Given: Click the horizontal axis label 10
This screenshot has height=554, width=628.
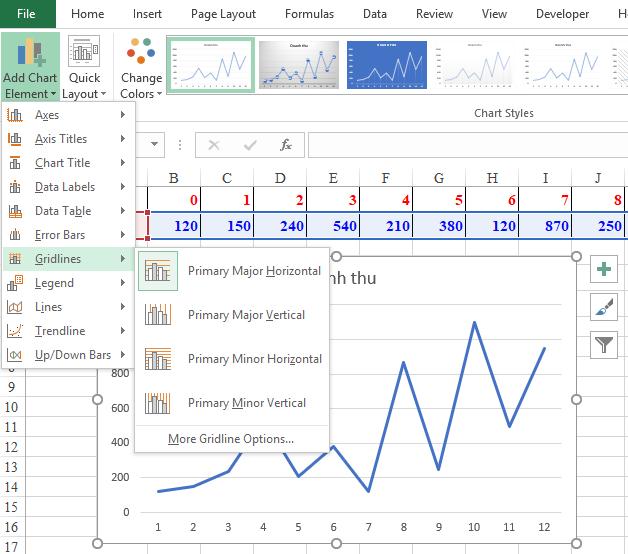Looking at the screenshot, I should pos(474,527).
